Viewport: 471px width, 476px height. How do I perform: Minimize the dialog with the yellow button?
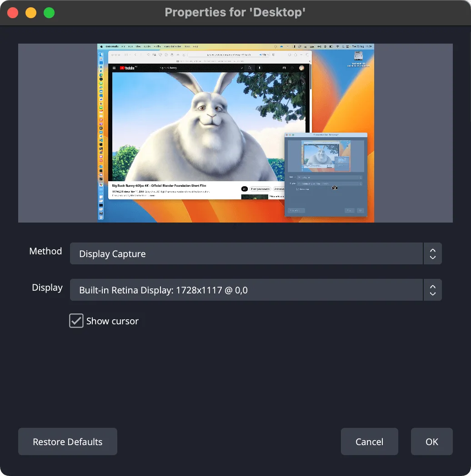pyautogui.click(x=31, y=13)
